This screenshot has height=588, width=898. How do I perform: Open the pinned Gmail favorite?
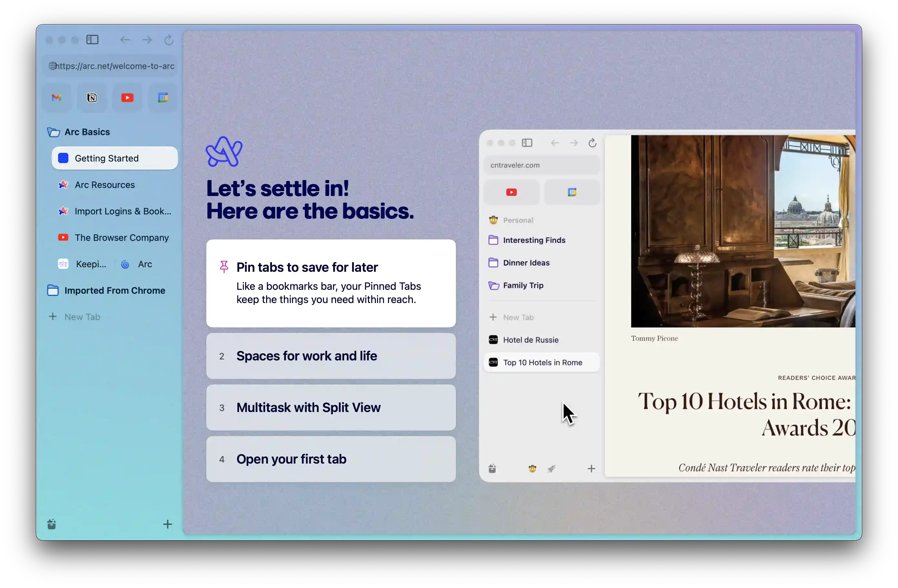[56, 98]
